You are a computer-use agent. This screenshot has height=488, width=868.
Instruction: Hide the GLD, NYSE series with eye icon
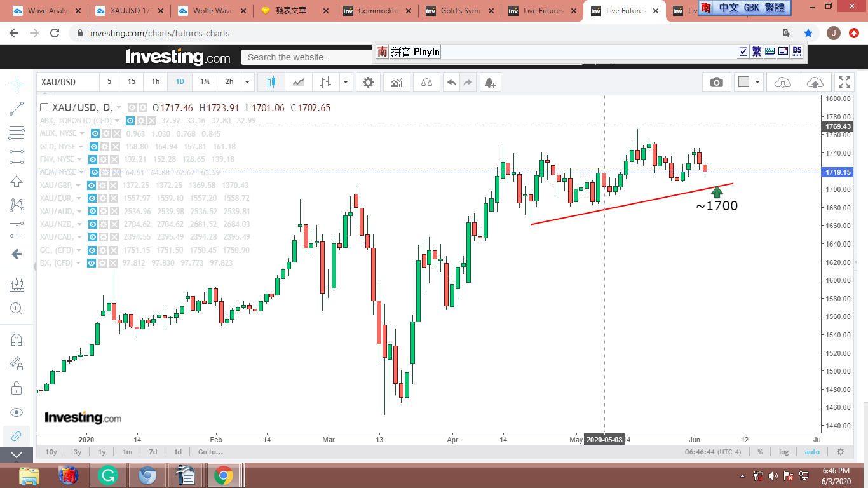[x=95, y=147]
